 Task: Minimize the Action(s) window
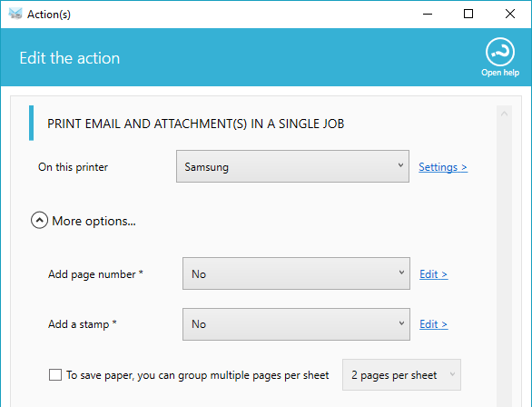(x=428, y=14)
